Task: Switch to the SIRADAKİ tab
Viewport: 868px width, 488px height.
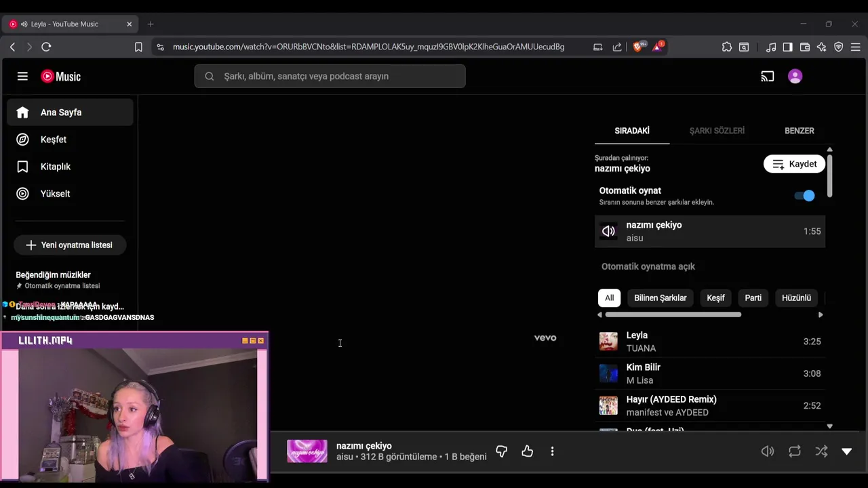Action: pyautogui.click(x=632, y=131)
